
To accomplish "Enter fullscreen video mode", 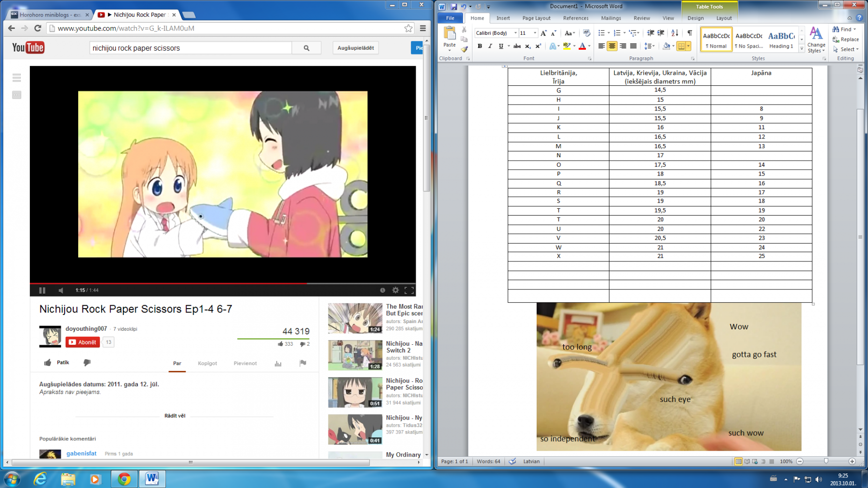I will click(x=409, y=290).
